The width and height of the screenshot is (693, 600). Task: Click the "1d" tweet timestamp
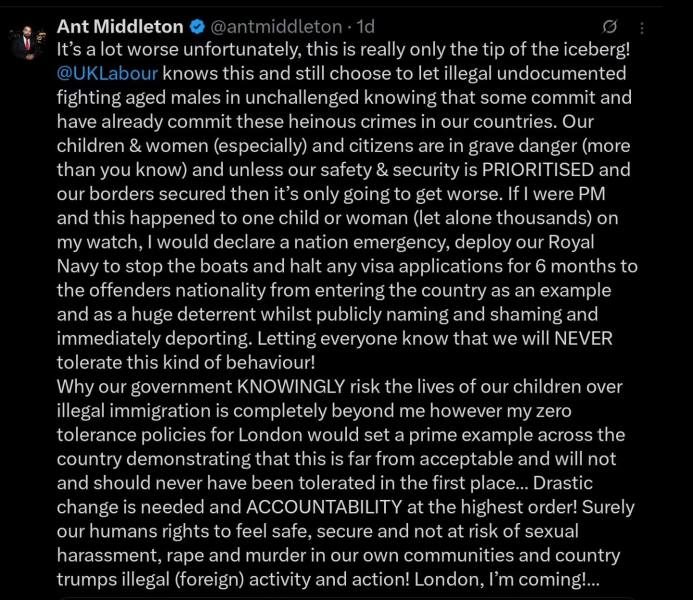pos(366,26)
